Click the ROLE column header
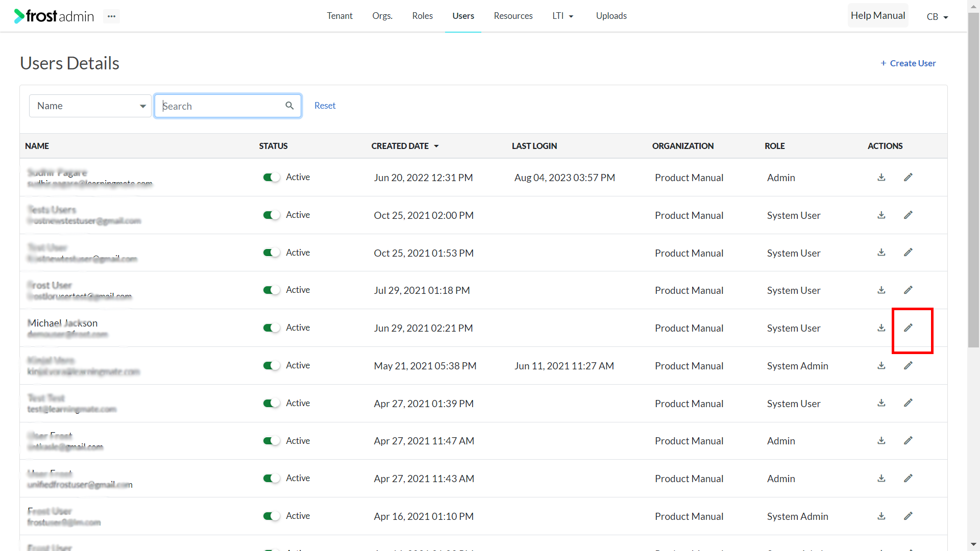The width and height of the screenshot is (980, 551). coord(774,146)
